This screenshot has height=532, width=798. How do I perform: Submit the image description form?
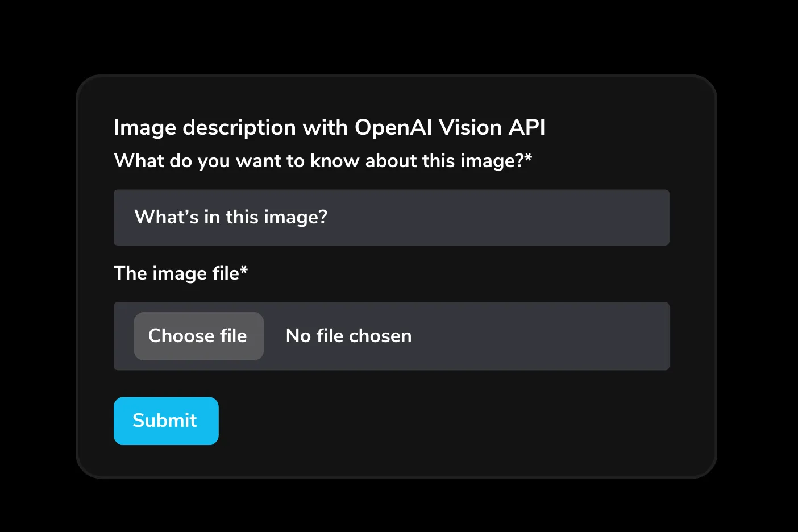point(165,421)
